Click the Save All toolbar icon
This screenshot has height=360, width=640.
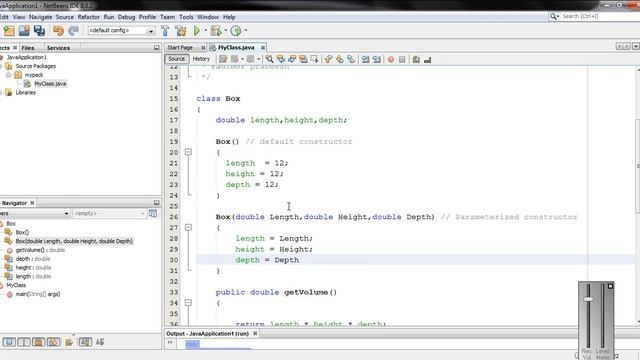tap(40, 31)
